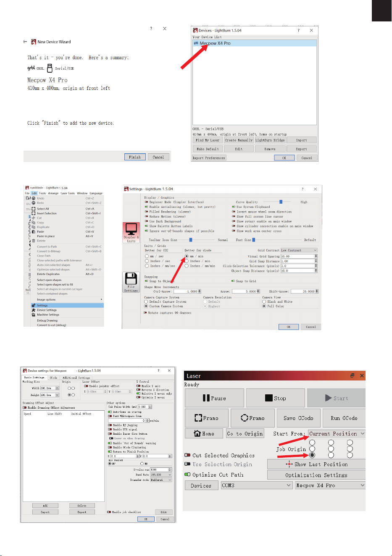Image resolution: width=392 pixels, height=556 pixels.
Task: Click Make Default in Devices window
Action: 208,149
